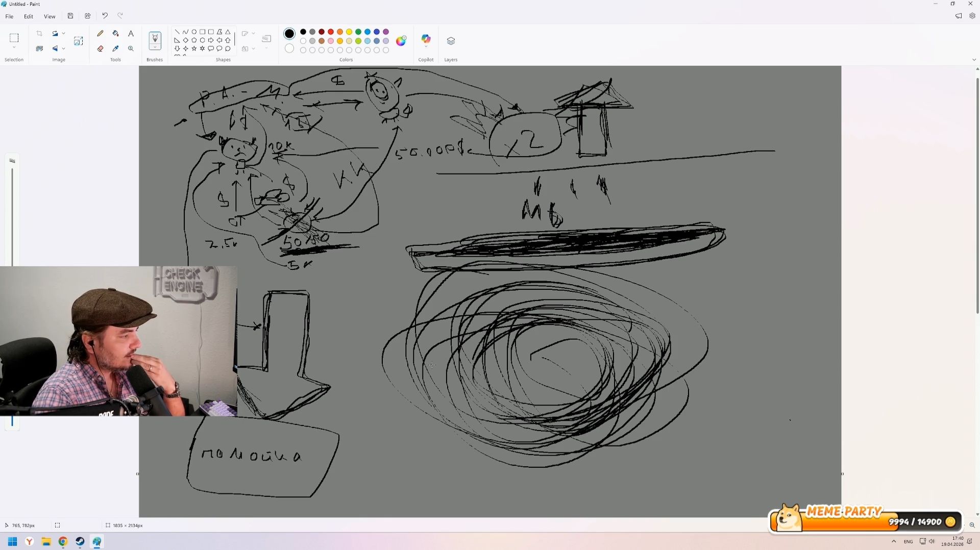Undo the last action
The height and width of the screenshot is (550, 980).
[105, 16]
